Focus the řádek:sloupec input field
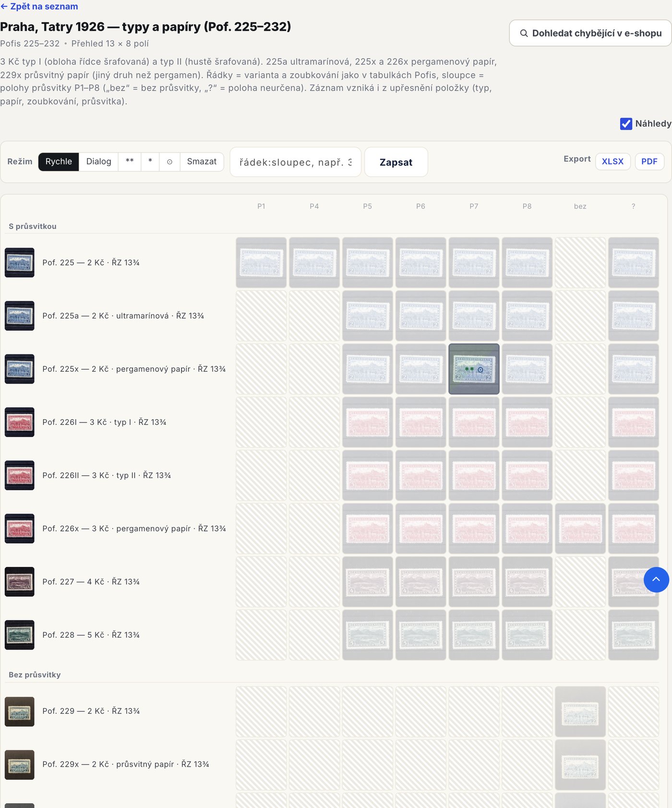 [296, 162]
